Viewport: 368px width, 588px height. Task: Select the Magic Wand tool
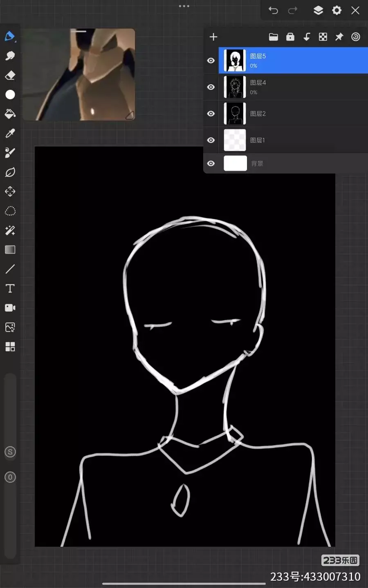click(10, 230)
